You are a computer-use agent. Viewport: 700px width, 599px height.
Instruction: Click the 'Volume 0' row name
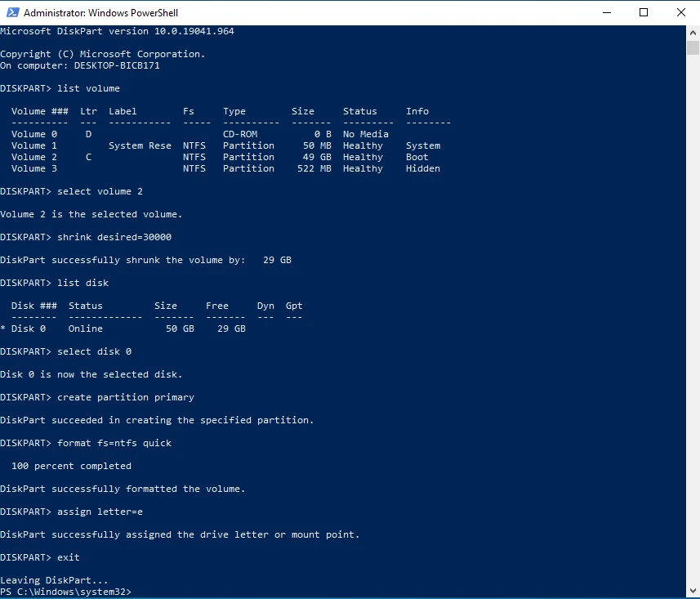tap(34, 134)
